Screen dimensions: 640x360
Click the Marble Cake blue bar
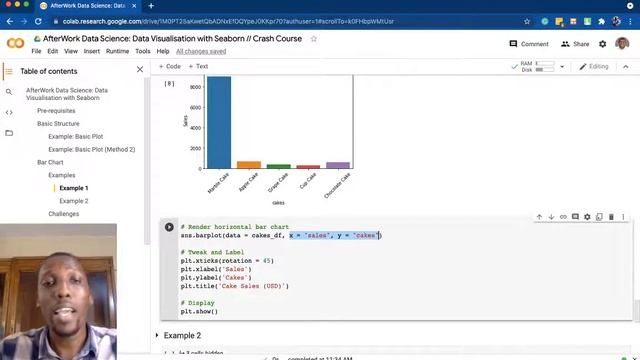(219, 122)
